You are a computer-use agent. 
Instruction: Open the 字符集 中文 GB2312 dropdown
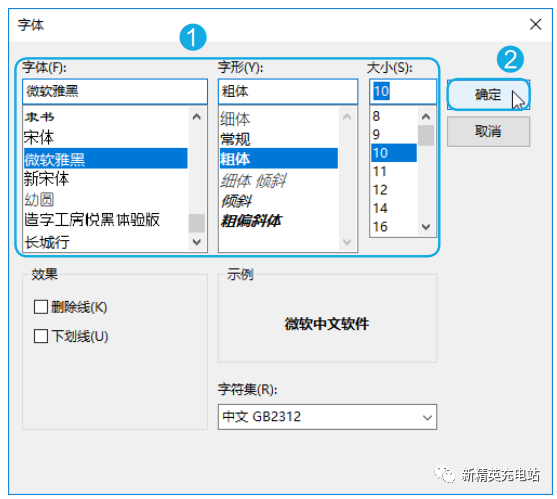327,417
